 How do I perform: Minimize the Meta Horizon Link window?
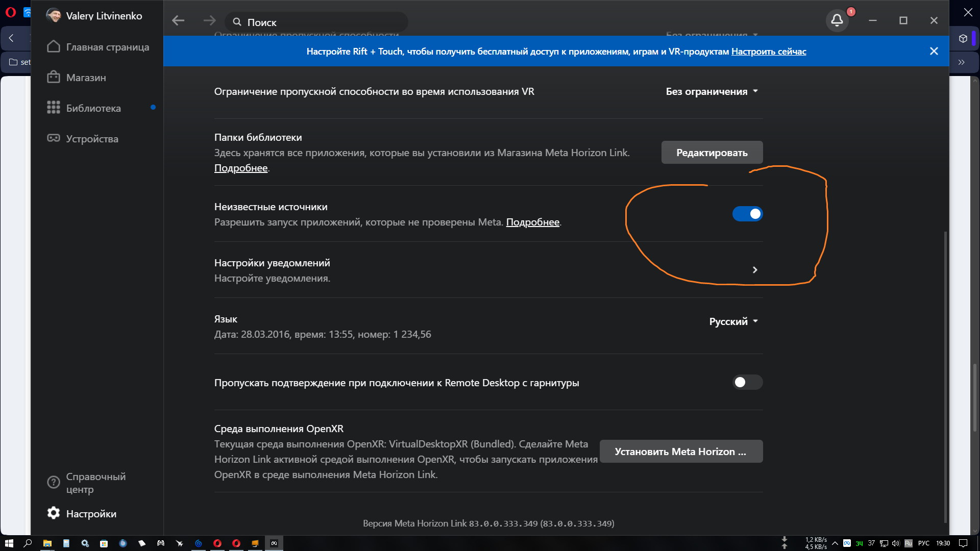click(873, 20)
